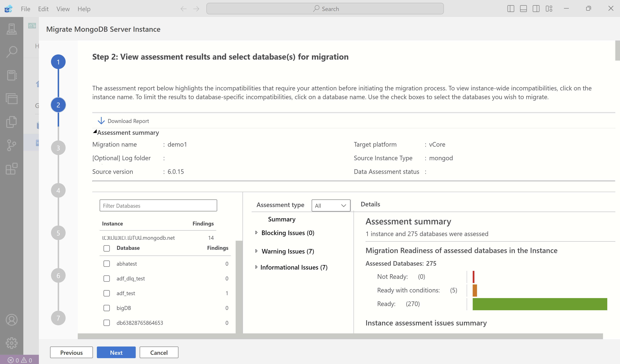
Task: Click the Previous button
Action: (71, 352)
